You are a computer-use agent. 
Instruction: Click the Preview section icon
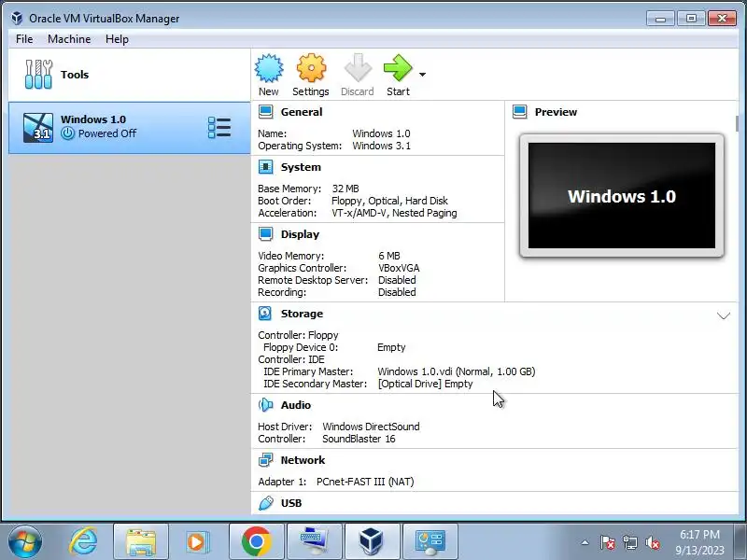pos(520,112)
